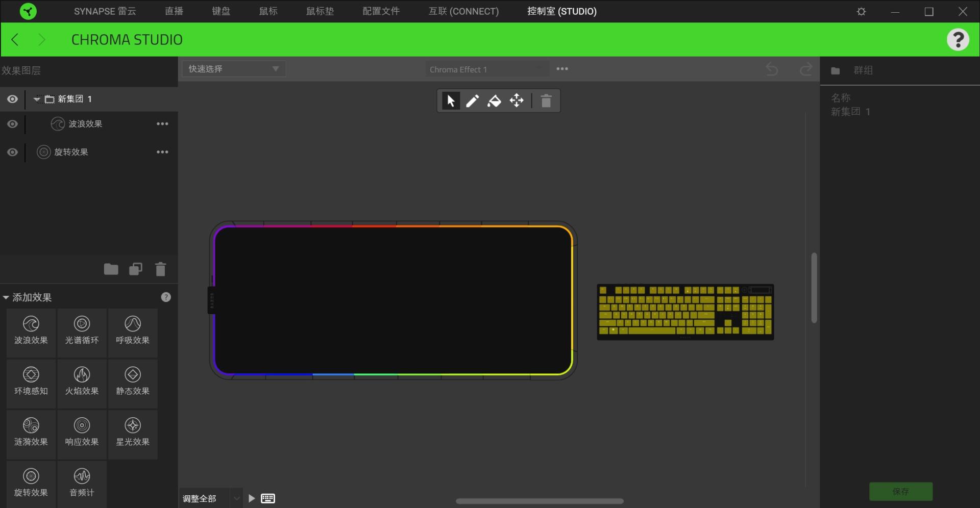The image size is (980, 508).
Task: Click the 新集团 1 name field
Action: click(850, 112)
